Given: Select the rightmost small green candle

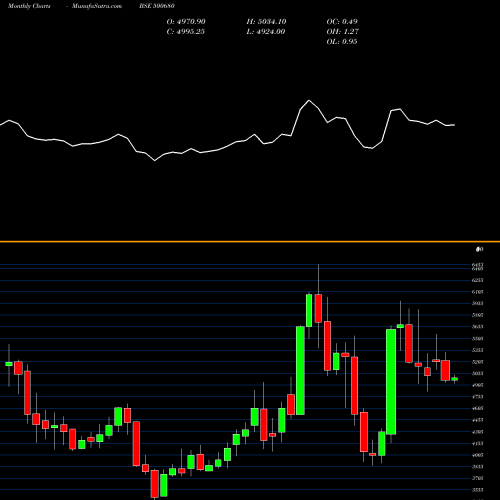Looking at the screenshot, I should point(455,379).
